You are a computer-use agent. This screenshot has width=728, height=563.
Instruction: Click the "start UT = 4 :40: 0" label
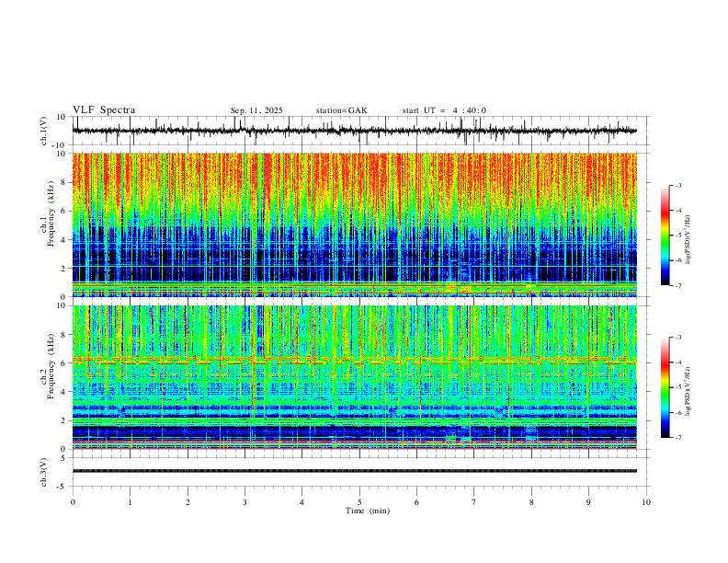444,110
